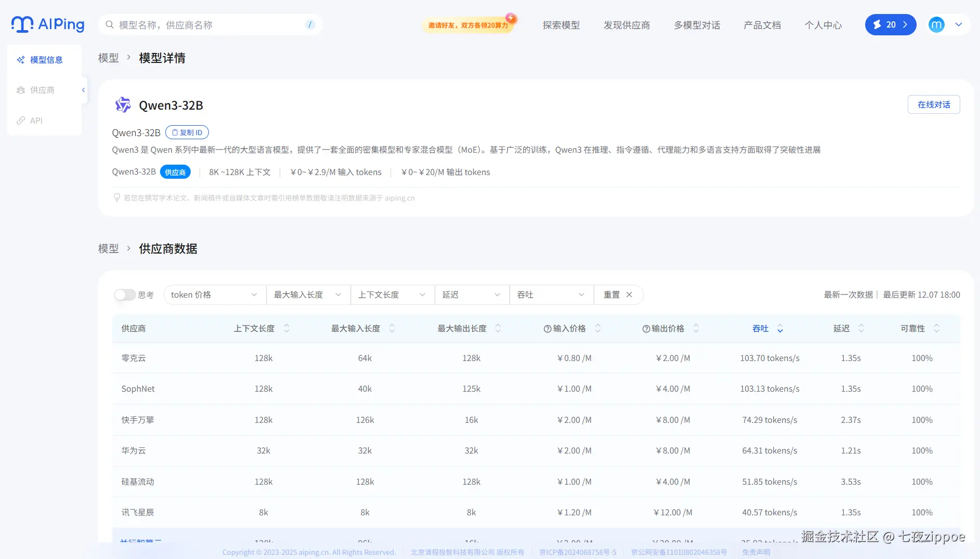Click the lightning icon on invite banner
Screen dimensions: 980x559
click(511, 18)
